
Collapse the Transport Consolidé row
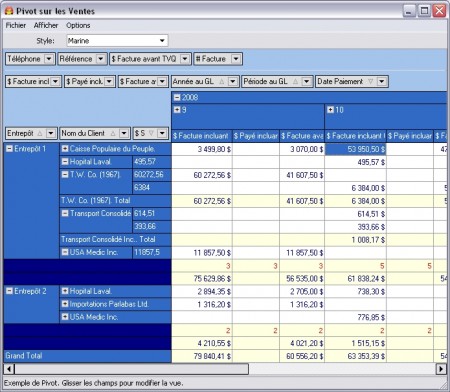tap(65, 213)
